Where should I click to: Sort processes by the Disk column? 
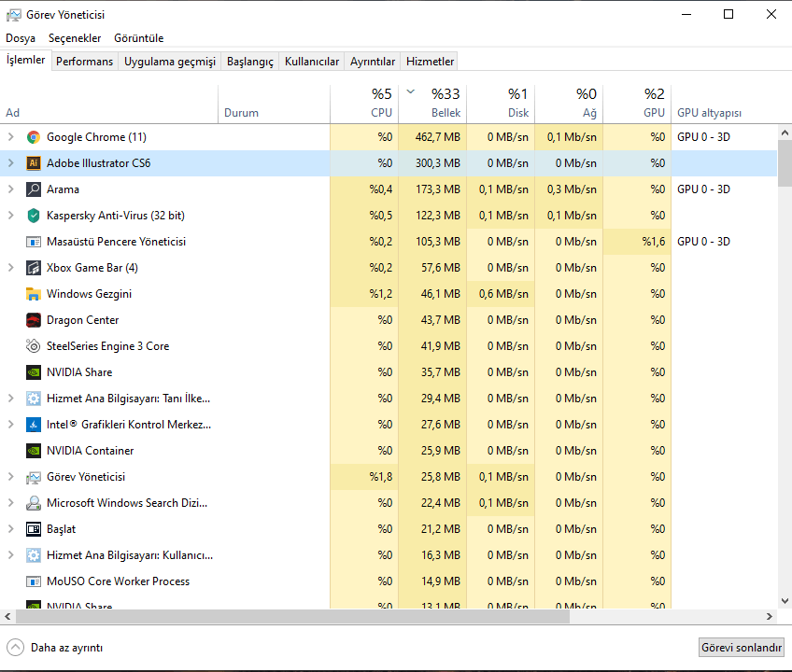[x=501, y=104]
